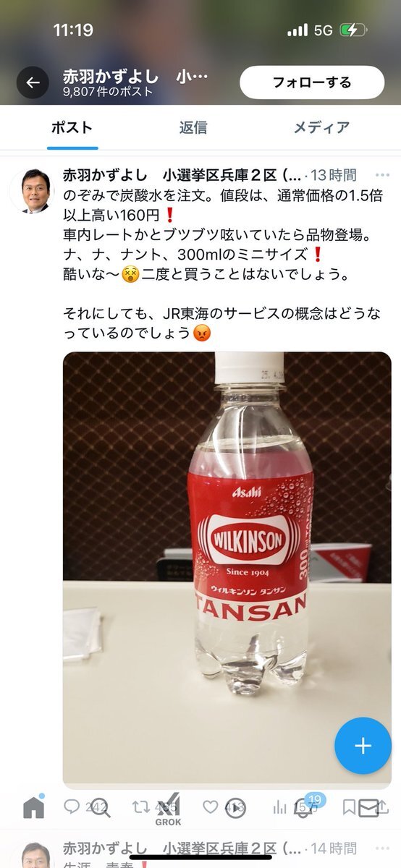
Task: Tap the reply speech bubble icon
Action: (72, 807)
